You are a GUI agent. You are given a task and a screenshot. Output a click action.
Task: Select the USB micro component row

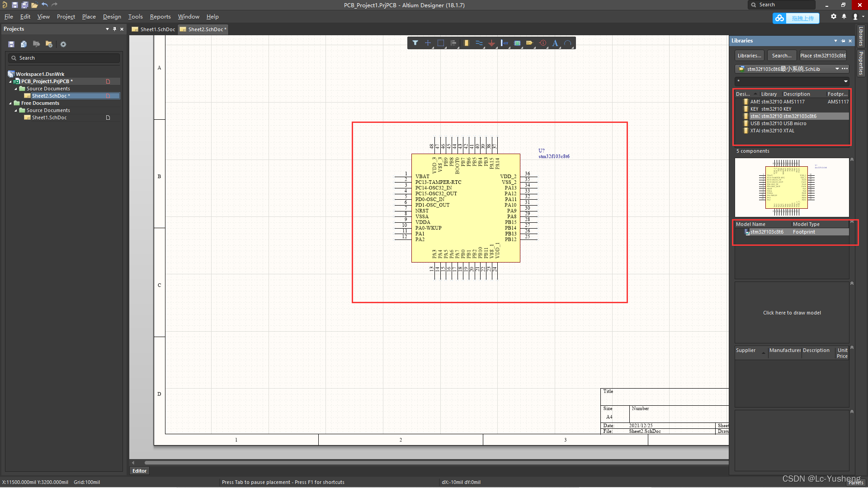pos(778,123)
